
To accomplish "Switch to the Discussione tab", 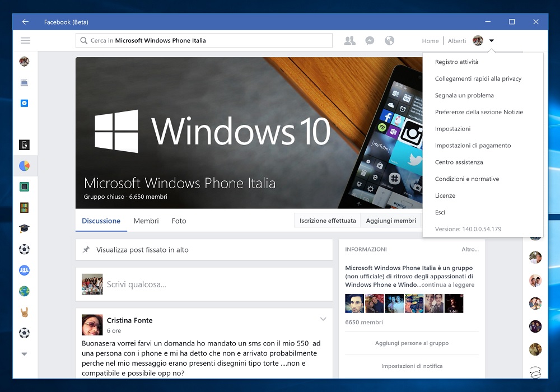I will tap(101, 221).
